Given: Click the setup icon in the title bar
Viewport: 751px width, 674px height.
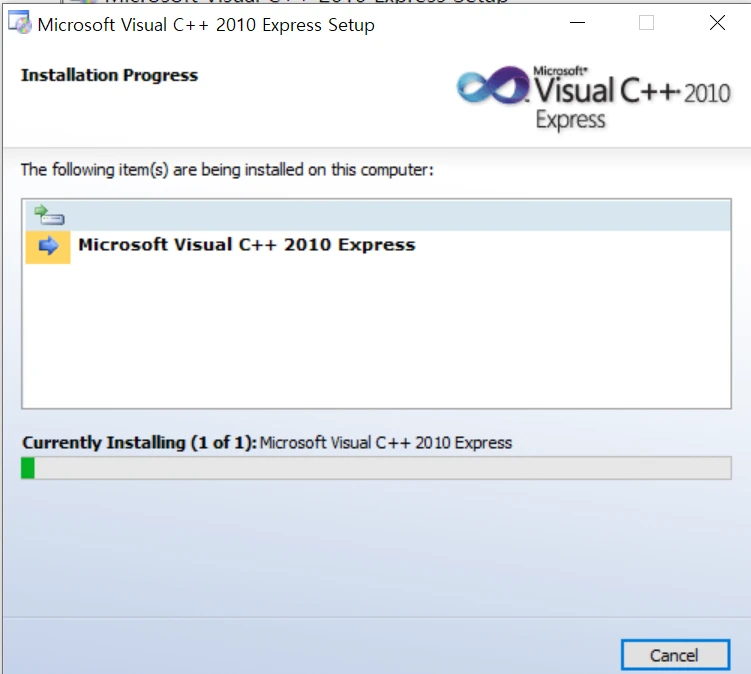Looking at the screenshot, I should (19, 25).
